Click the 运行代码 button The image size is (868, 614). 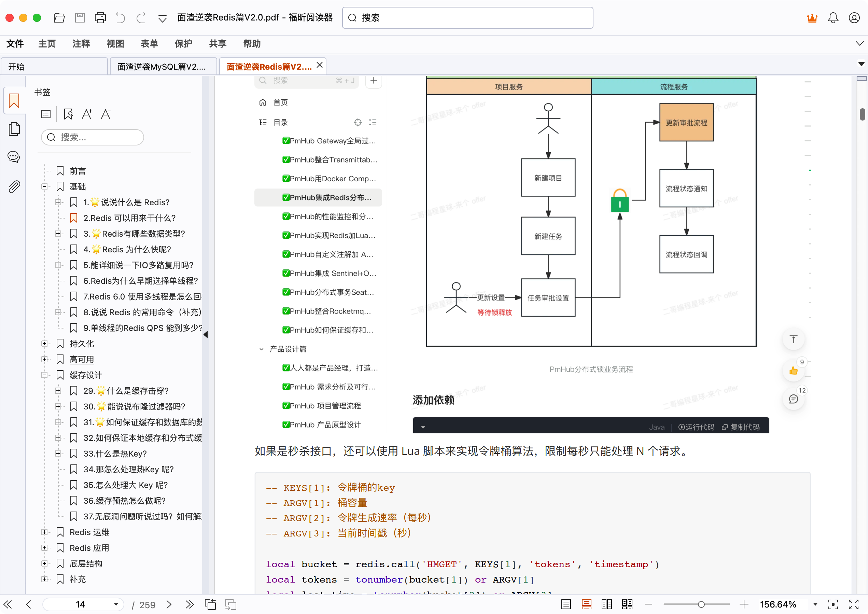click(x=696, y=427)
